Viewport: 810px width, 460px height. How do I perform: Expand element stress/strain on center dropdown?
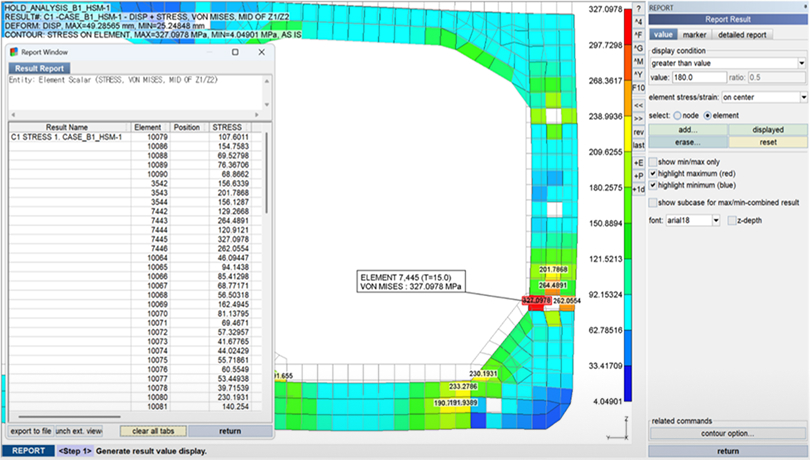point(763,97)
